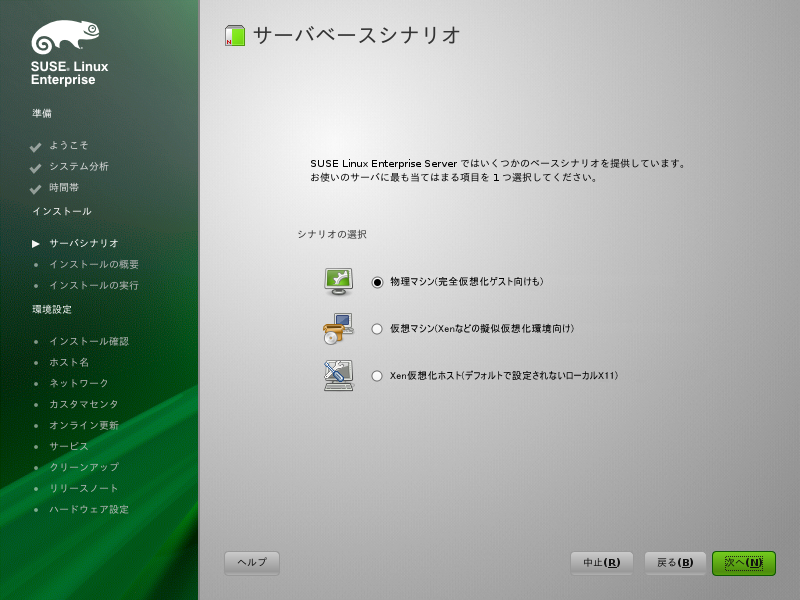Click the シナリオの選択 group label

pos(332,234)
